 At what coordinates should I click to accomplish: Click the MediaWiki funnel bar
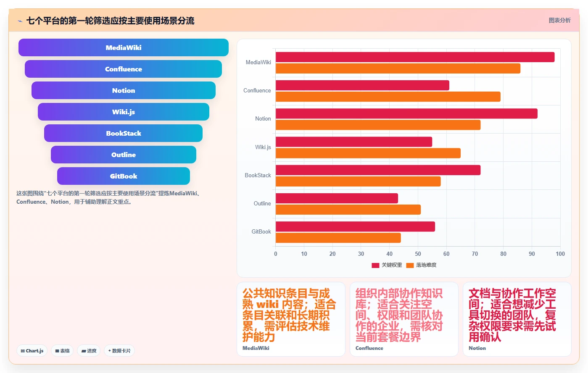pyautogui.click(x=124, y=47)
